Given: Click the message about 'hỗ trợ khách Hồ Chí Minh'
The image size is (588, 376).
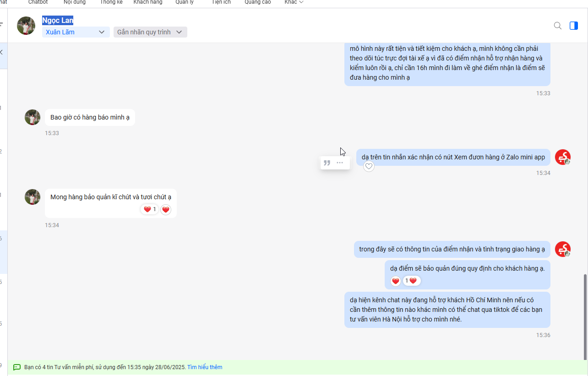Looking at the screenshot, I should point(447,310).
